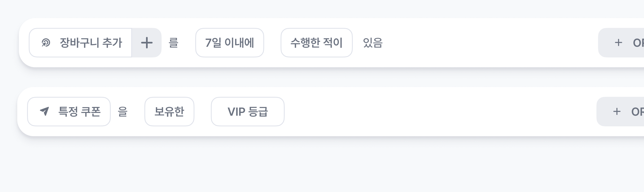Screen dimensions: 644x192
Task: Click the 특정 쿠폰 label text
Action: pyautogui.click(x=79, y=112)
